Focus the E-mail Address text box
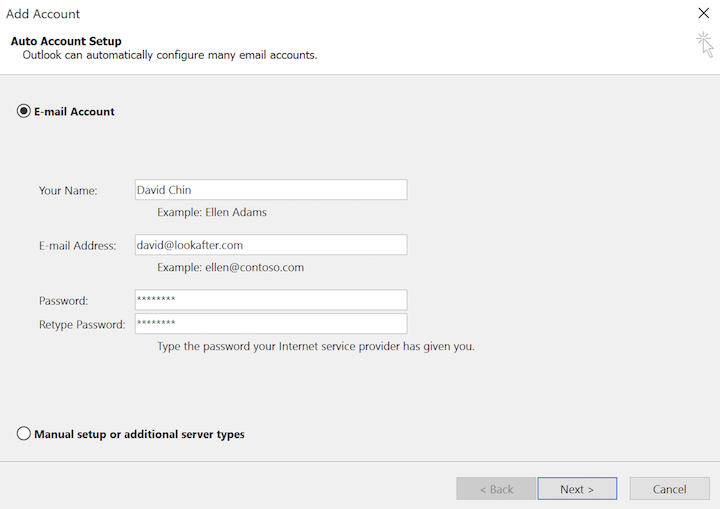The image size is (720, 509). (270, 245)
